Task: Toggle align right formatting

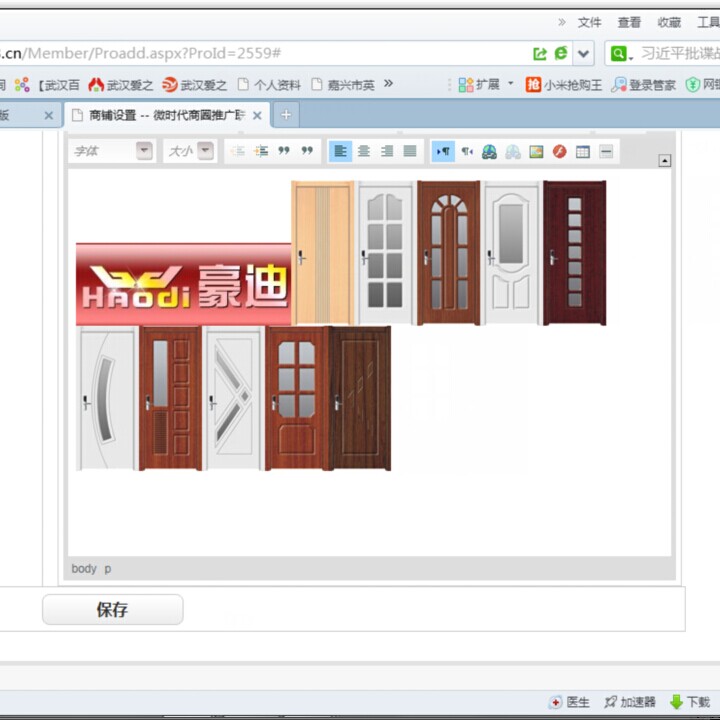Action: (387, 151)
